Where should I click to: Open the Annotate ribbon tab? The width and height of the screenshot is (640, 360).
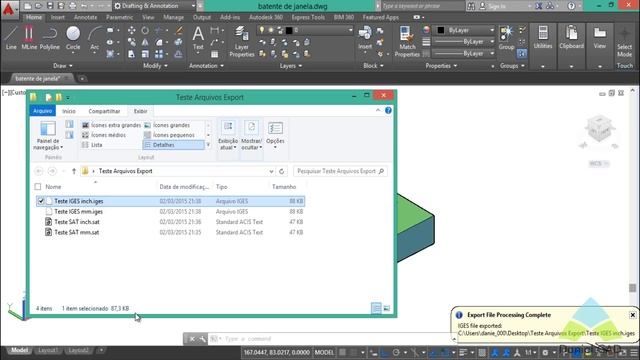click(85, 17)
